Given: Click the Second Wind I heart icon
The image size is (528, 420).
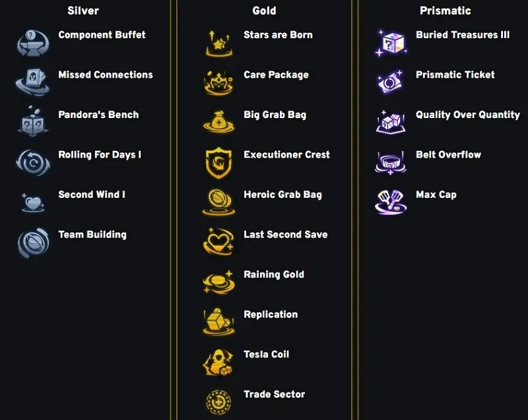Looking at the screenshot, I should pyautogui.click(x=32, y=202).
